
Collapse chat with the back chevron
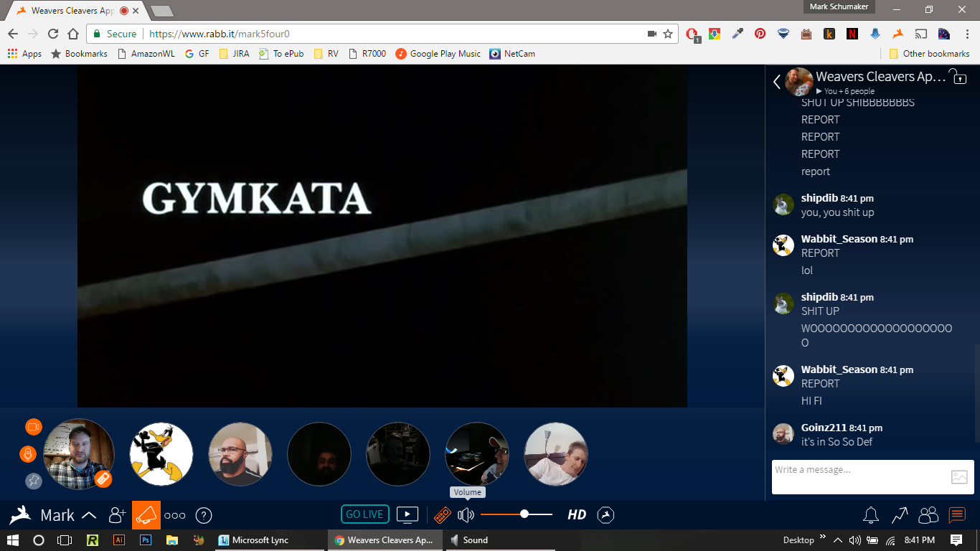tap(777, 82)
